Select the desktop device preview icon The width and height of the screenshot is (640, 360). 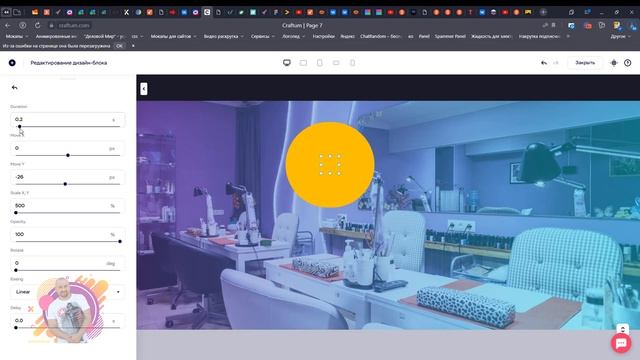(x=287, y=63)
